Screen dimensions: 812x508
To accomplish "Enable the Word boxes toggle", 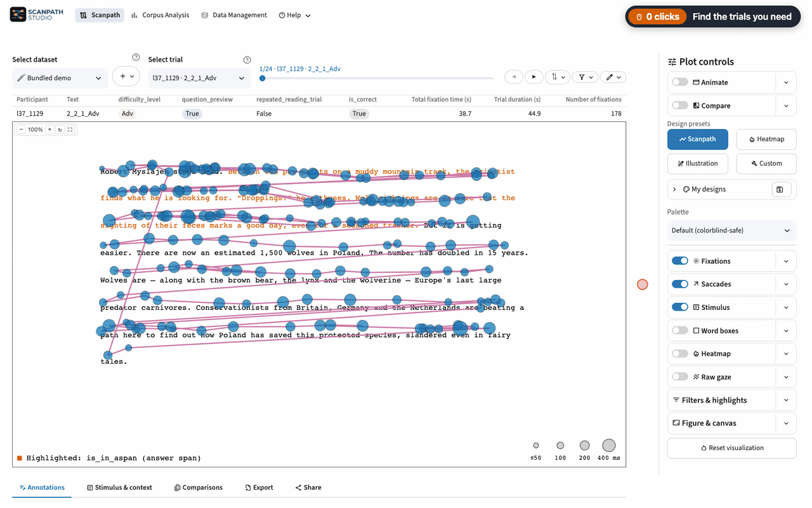I will (x=680, y=330).
